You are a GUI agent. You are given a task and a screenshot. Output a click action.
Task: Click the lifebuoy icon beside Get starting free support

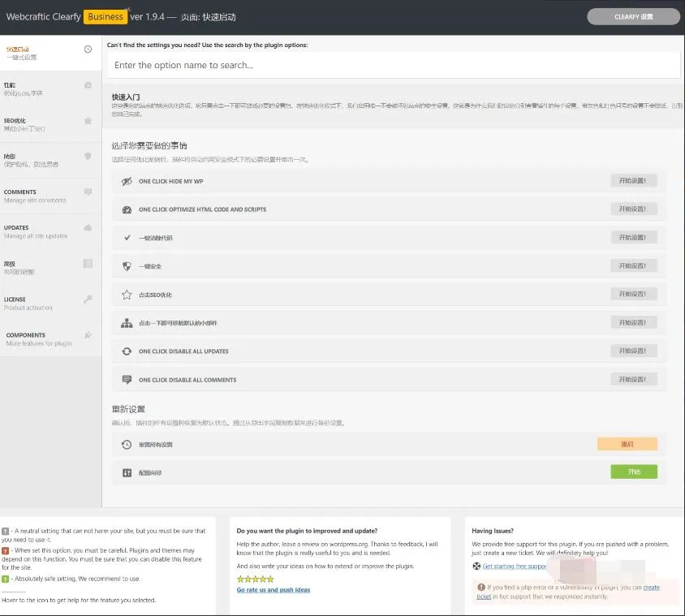click(x=476, y=566)
